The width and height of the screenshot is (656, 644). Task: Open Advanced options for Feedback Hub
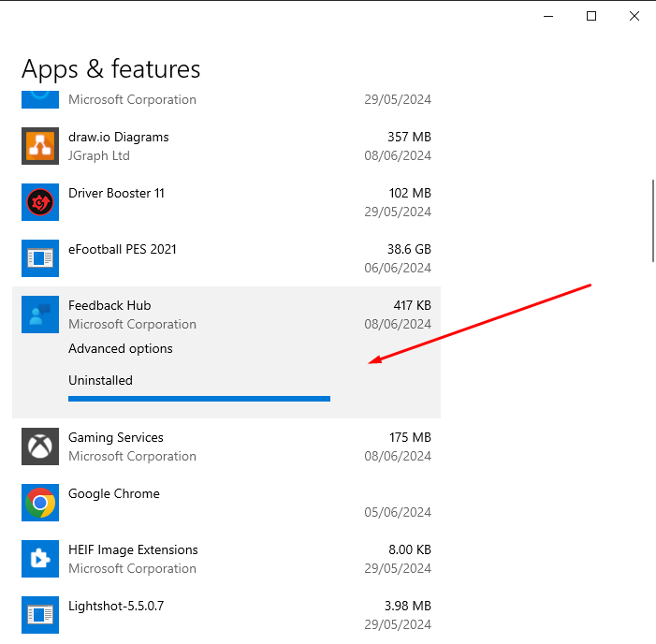[x=121, y=348]
